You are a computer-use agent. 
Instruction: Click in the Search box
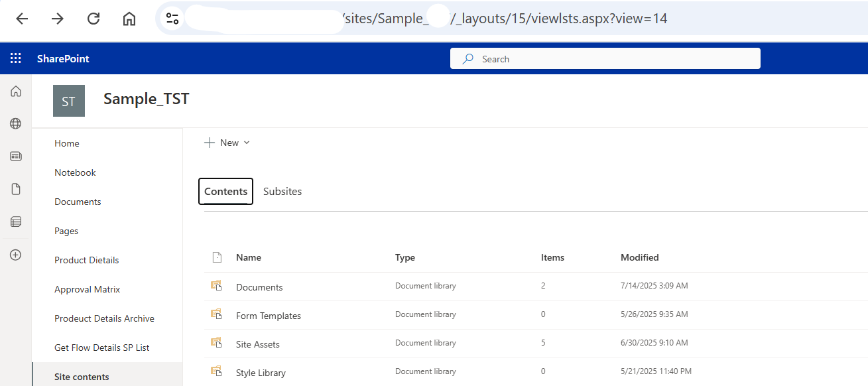point(605,58)
